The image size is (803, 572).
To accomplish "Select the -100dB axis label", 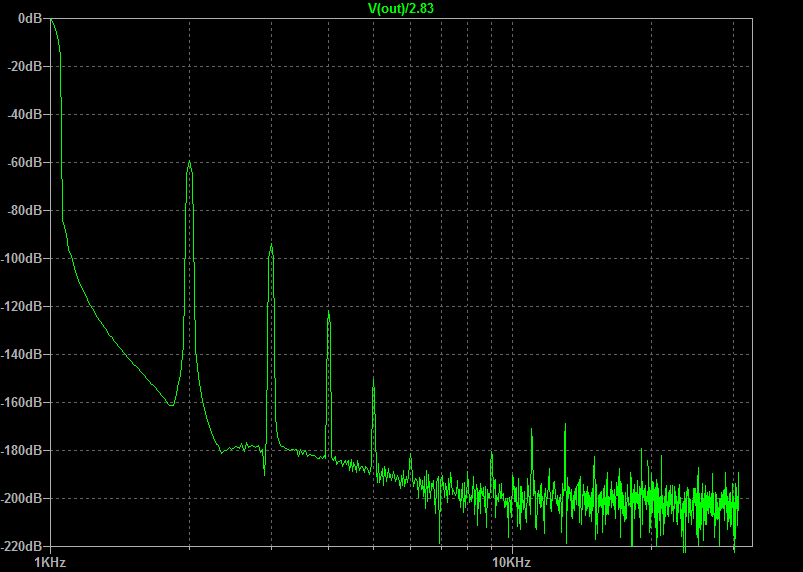I will coord(22,259).
